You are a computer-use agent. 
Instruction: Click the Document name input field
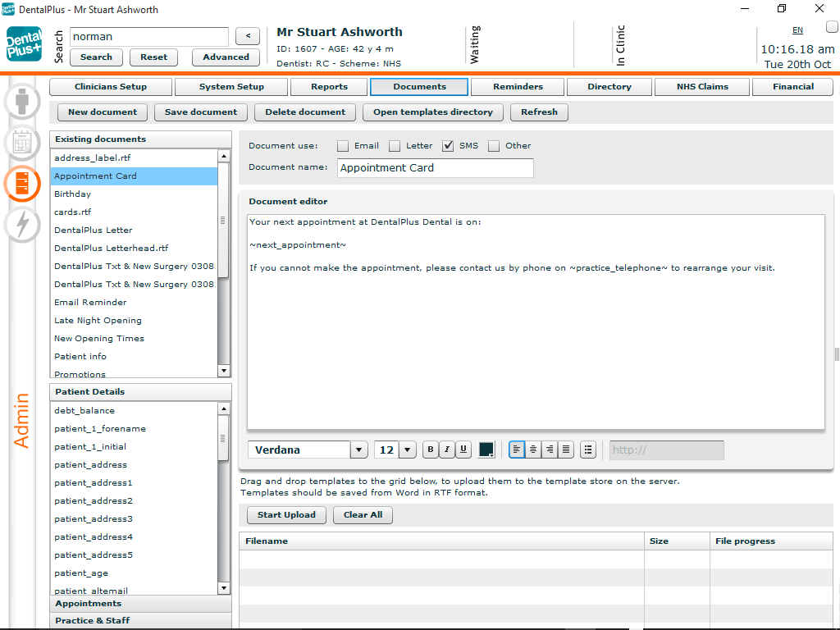(435, 167)
